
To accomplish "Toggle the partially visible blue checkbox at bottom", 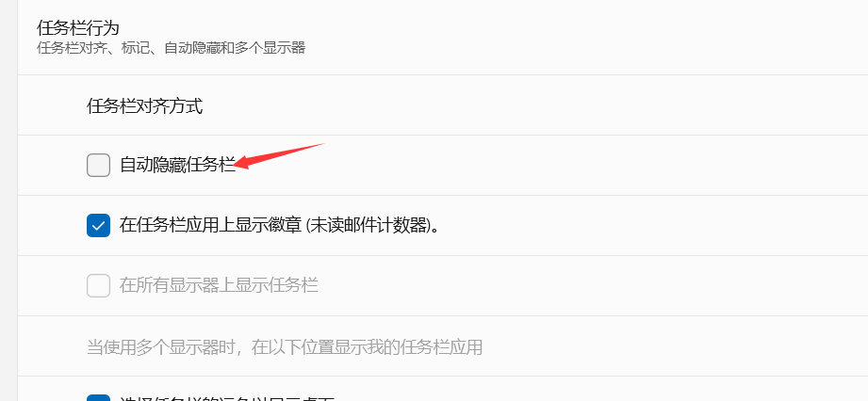I will (99, 397).
